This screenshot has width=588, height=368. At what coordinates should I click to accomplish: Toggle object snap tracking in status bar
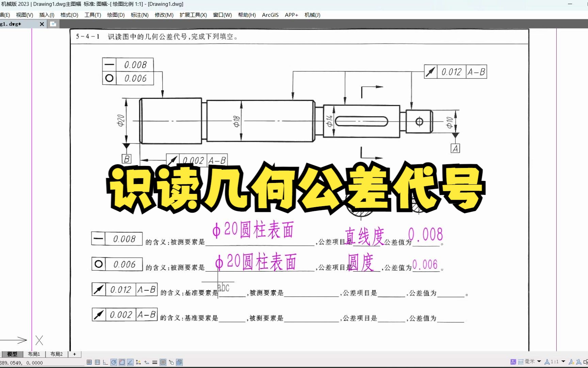tap(130, 362)
